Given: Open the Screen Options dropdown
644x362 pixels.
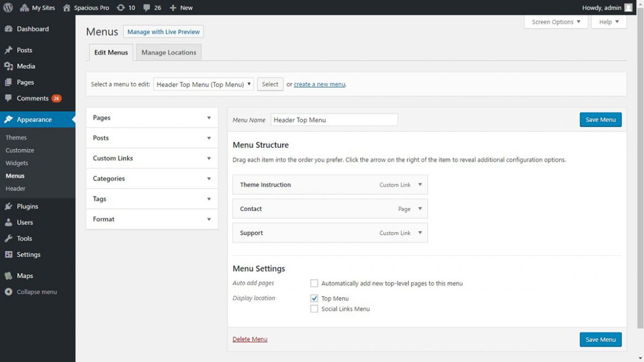Looking at the screenshot, I should [x=555, y=21].
